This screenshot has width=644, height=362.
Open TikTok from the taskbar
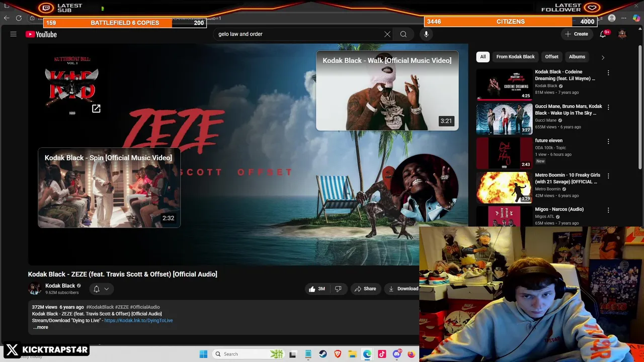click(x=382, y=354)
